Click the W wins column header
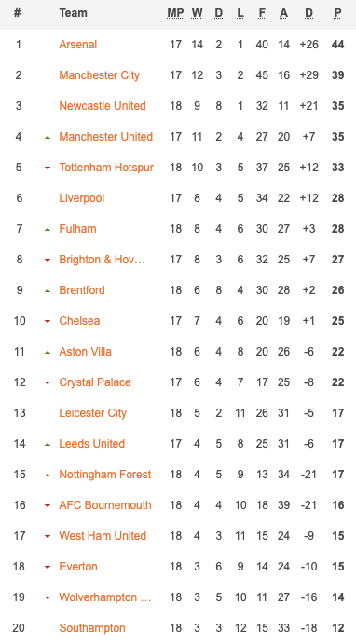 pos(197,13)
